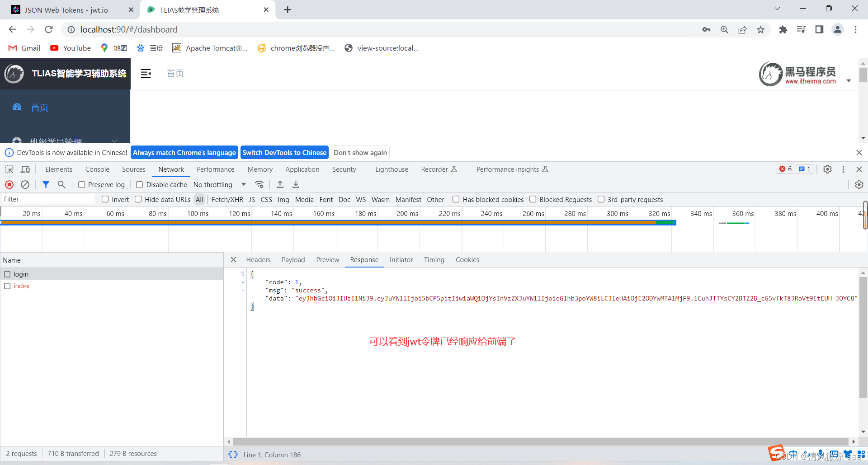Tick the login request checkbox
Screen dimensions: 868x465
[7, 274]
